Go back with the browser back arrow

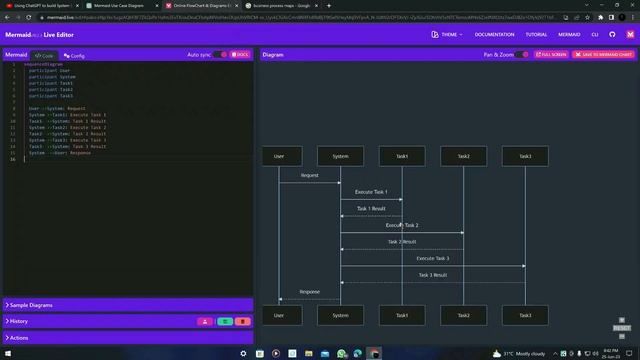coord(7,18)
